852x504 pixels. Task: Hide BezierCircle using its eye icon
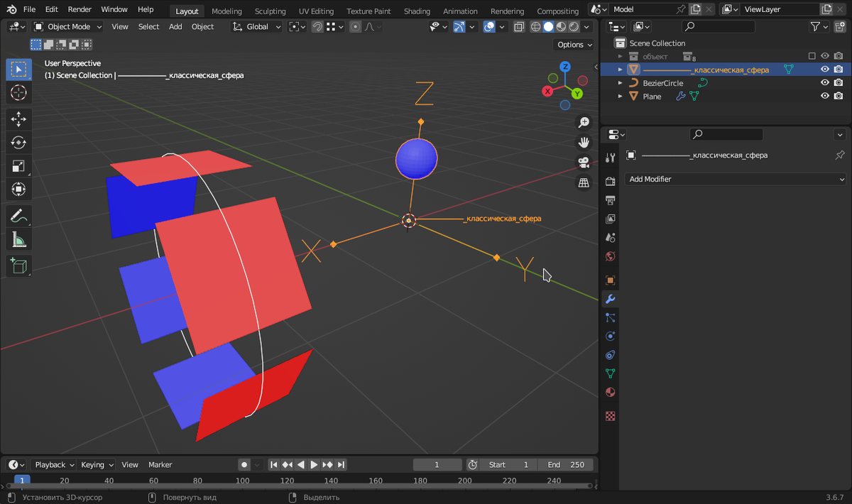(825, 83)
